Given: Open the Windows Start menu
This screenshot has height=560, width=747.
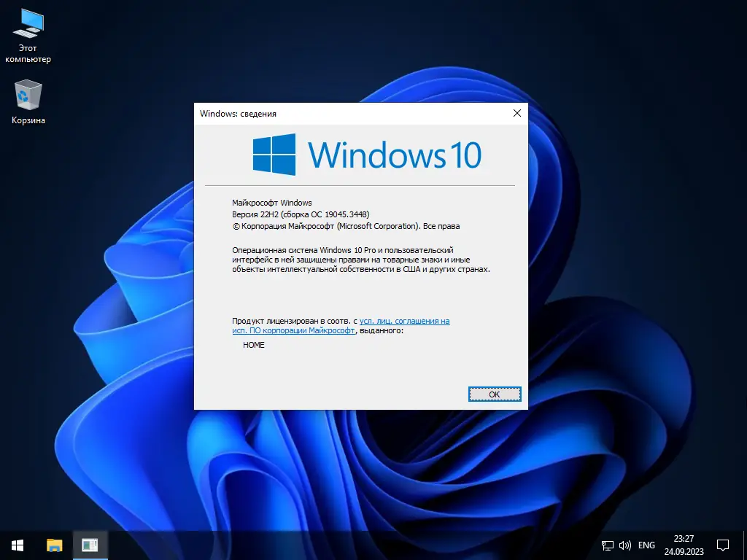Looking at the screenshot, I should (x=18, y=545).
